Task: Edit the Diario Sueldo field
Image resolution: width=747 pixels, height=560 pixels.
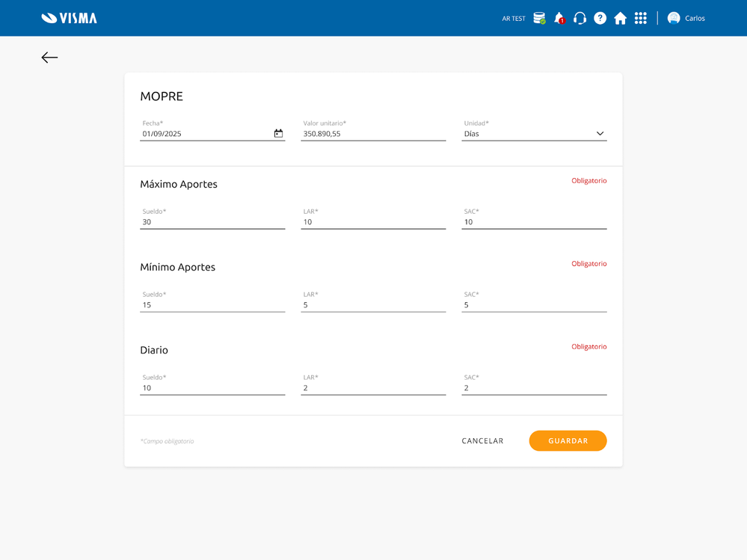Action: pyautogui.click(x=212, y=388)
